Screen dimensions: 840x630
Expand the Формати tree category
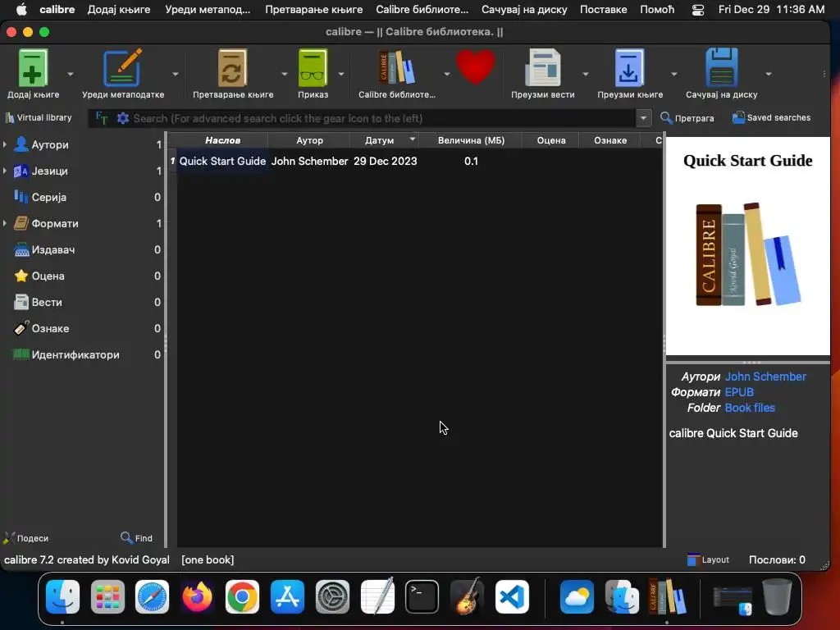pos(5,223)
